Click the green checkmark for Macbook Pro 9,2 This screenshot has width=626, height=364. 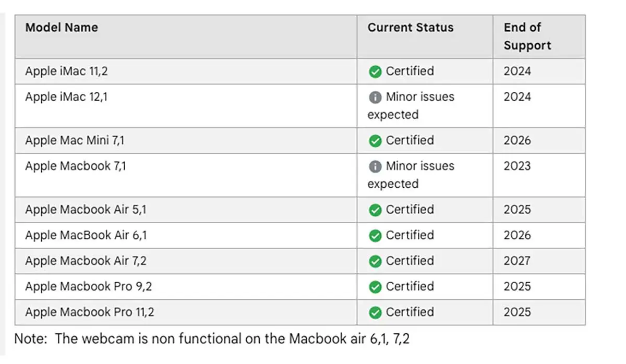375,287
